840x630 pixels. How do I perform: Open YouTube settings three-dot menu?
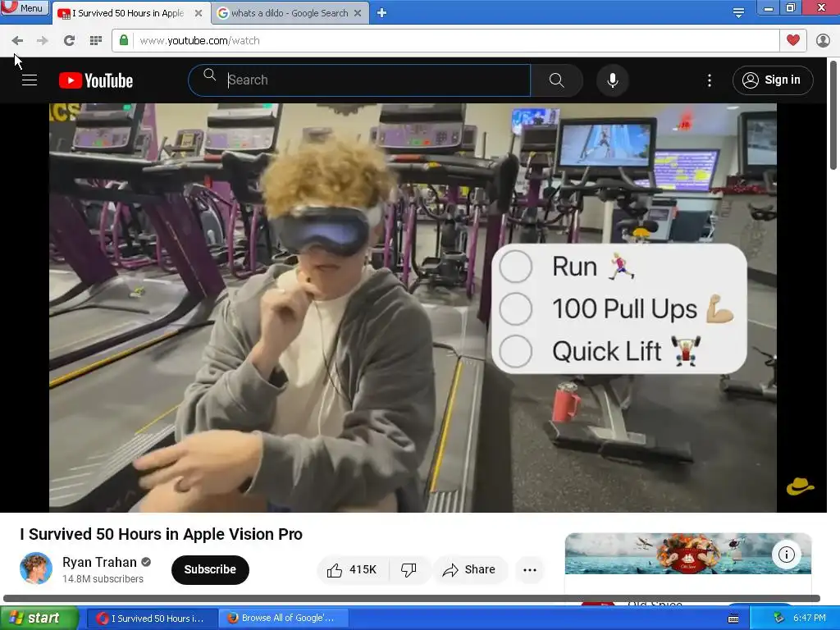(x=710, y=80)
